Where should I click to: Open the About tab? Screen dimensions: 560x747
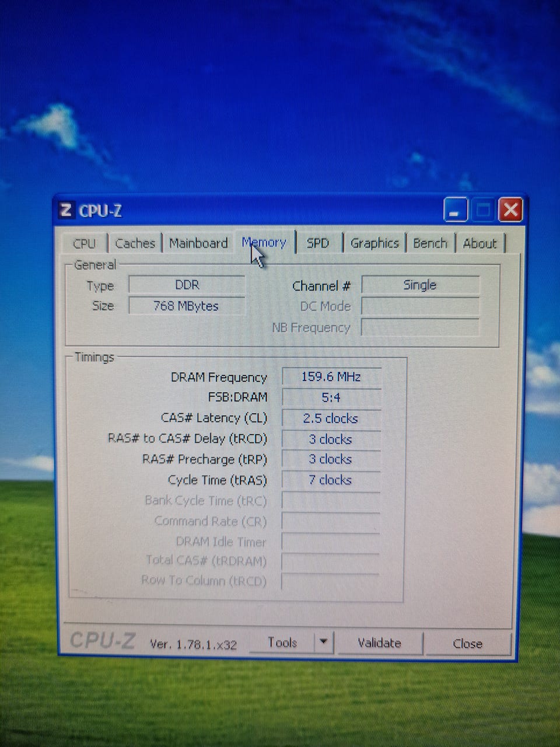click(480, 243)
